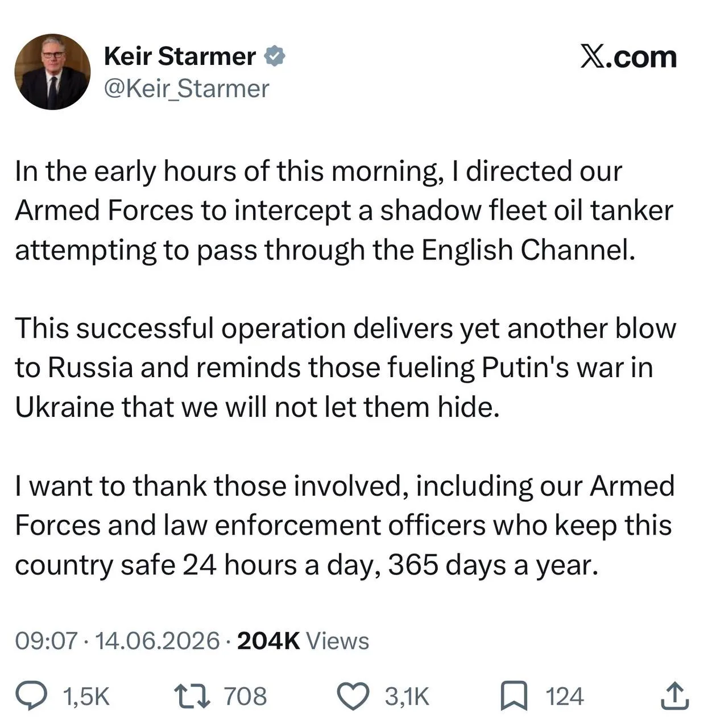The width and height of the screenshot is (708, 728).
Task: Click the 124 bookmarks count
Action: pyautogui.click(x=565, y=697)
